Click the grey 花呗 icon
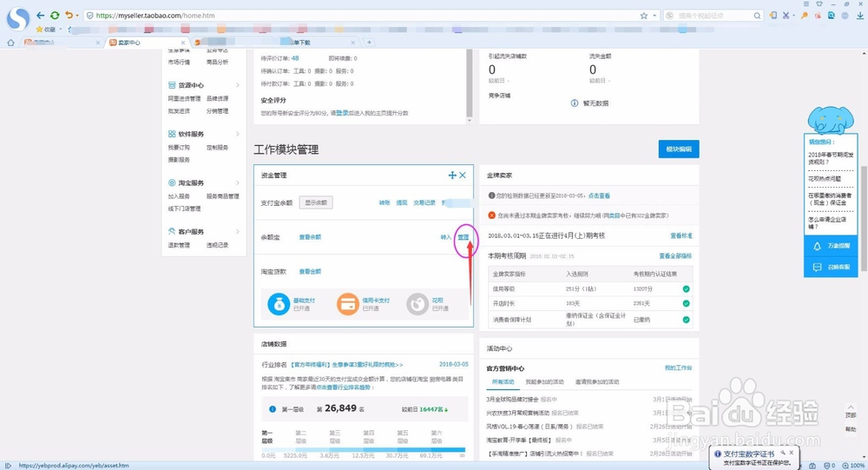The height and width of the screenshot is (470, 868). pyautogui.click(x=417, y=304)
